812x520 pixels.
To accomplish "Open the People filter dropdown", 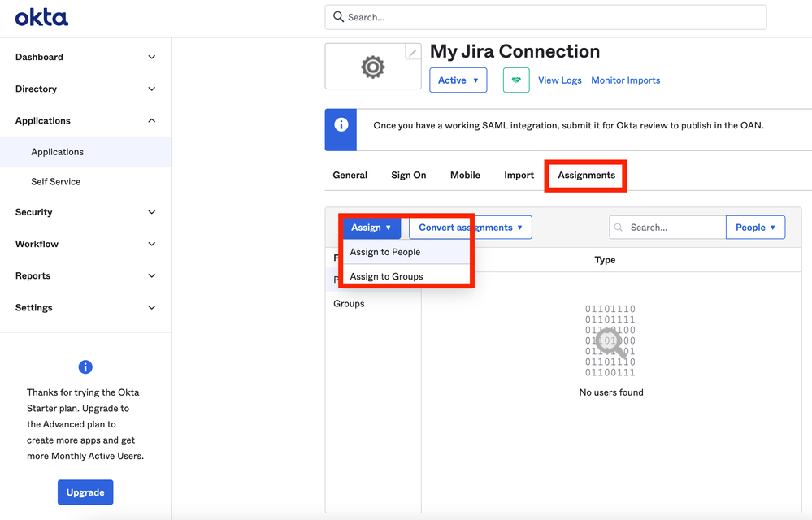I will click(756, 227).
